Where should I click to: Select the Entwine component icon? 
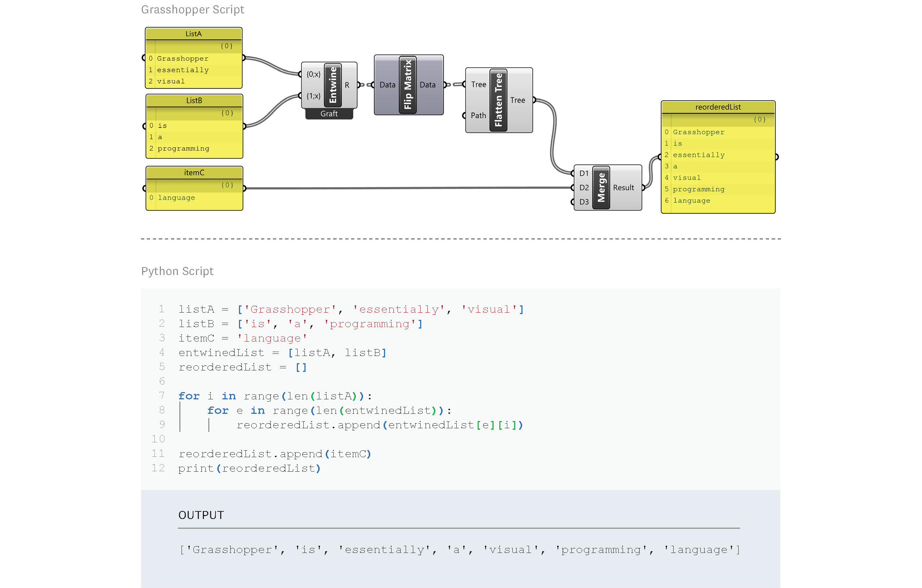tap(332, 86)
